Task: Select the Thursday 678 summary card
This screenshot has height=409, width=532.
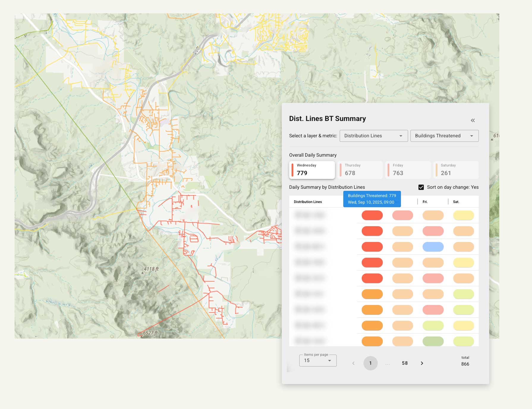Action: click(x=360, y=170)
